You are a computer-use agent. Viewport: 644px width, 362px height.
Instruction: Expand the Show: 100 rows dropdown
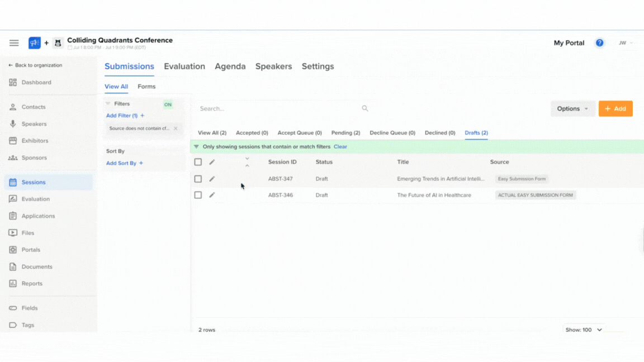coord(584,330)
